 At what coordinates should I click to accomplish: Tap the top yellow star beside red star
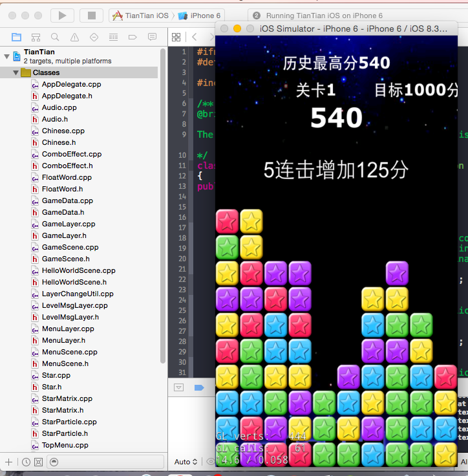(251, 221)
